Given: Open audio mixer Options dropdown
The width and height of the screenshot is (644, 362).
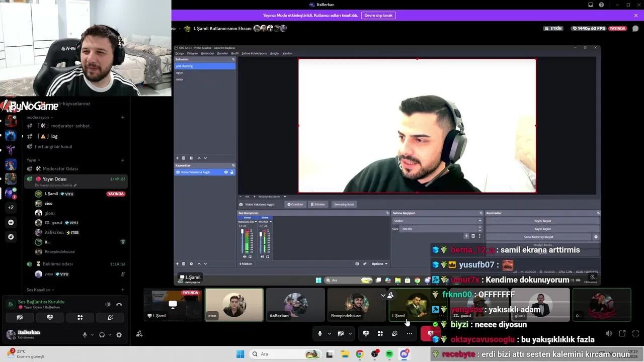Looking at the screenshot, I should click(x=379, y=263).
